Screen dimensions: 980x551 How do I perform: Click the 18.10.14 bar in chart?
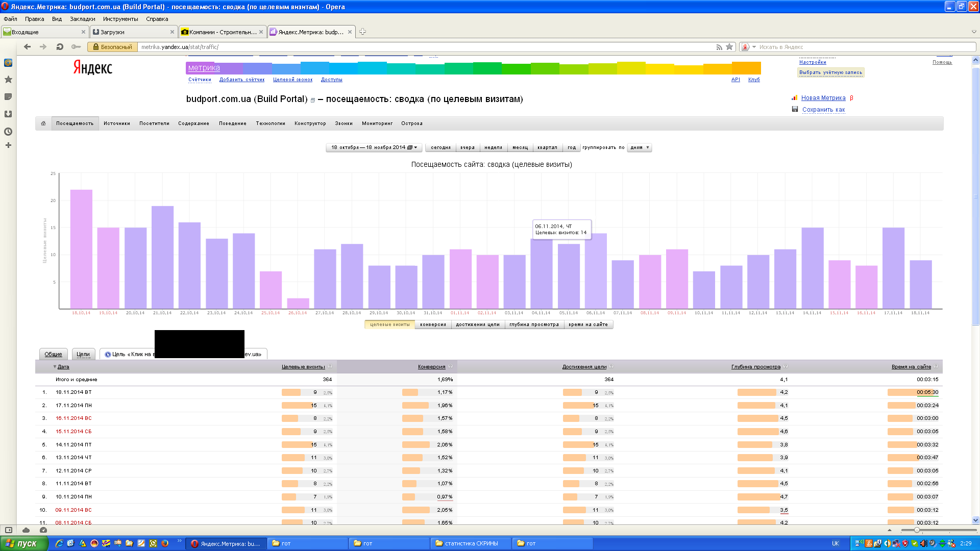(x=81, y=249)
